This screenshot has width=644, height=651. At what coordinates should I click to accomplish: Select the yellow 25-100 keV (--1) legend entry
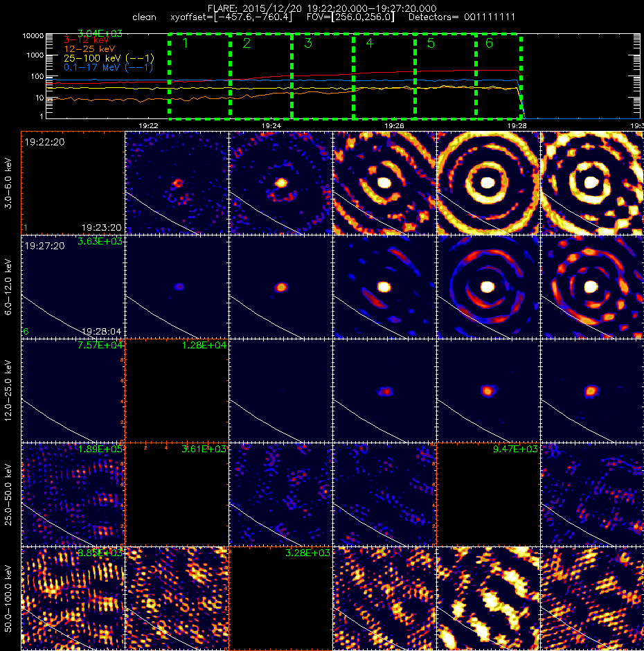[109, 58]
